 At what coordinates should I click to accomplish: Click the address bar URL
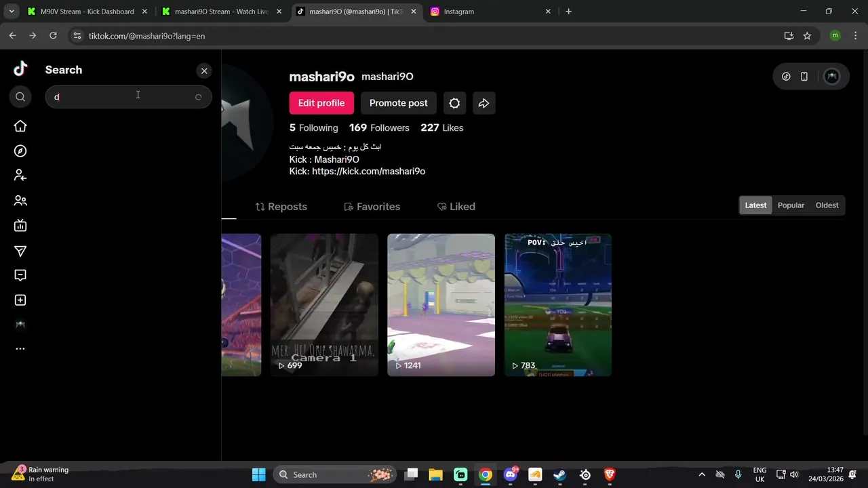point(146,36)
